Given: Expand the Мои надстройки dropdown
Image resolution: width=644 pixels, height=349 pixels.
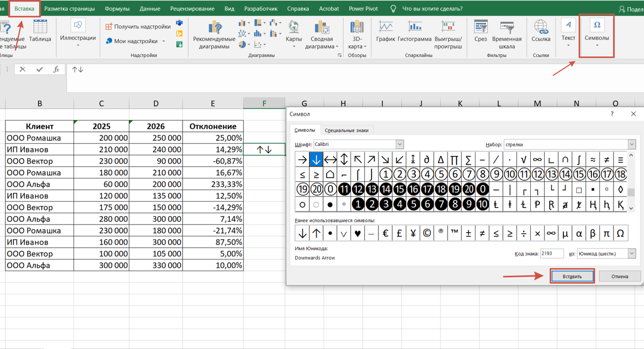Looking at the screenshot, I should [163, 41].
